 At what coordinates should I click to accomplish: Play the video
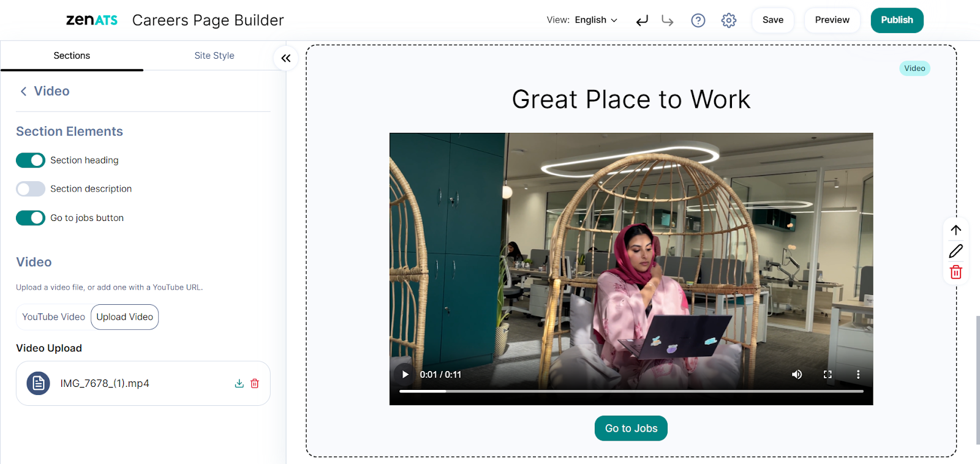405,375
